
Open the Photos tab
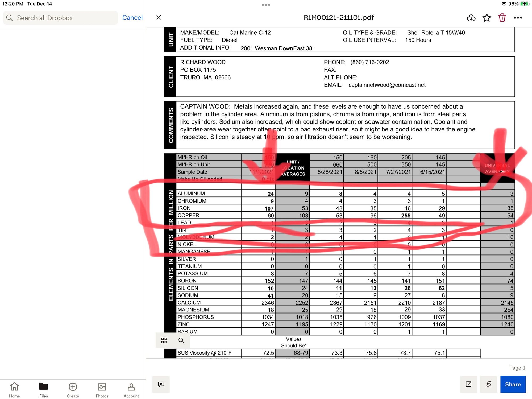[x=102, y=389]
